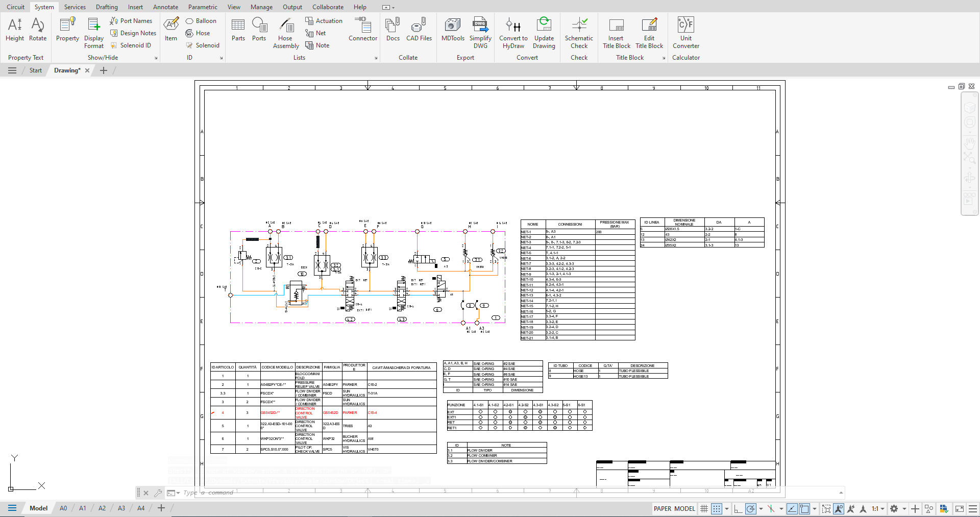Go to the Start document tab
The height and width of the screenshot is (517, 980).
tap(36, 70)
